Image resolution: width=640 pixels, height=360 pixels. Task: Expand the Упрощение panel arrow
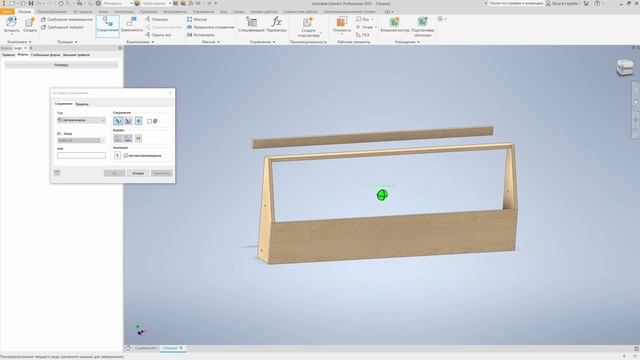pos(418,42)
